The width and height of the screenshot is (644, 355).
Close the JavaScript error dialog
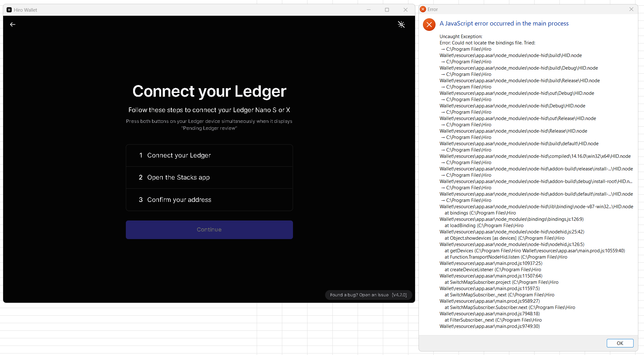pos(631,9)
